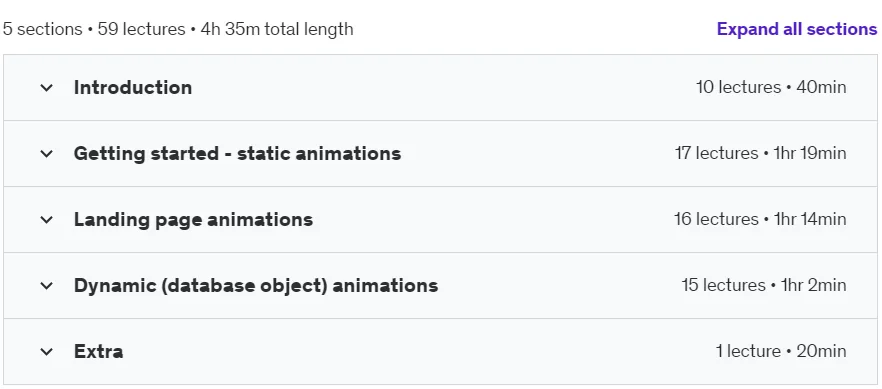Viewport: 882px width, 389px height.
Task: Click the 5 sections summary text
Action: [x=42, y=29]
